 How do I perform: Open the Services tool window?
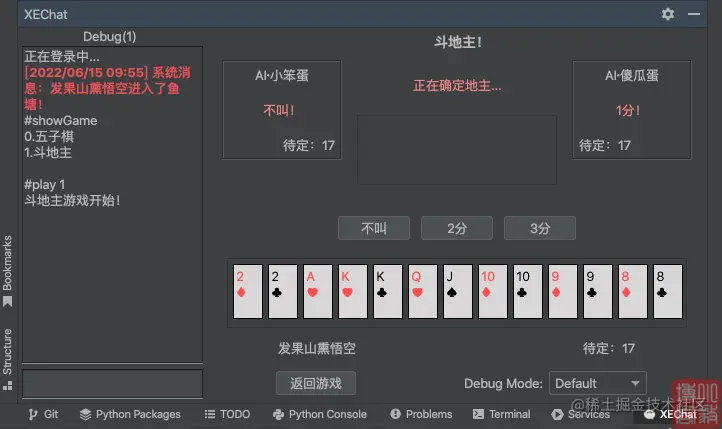(580, 414)
